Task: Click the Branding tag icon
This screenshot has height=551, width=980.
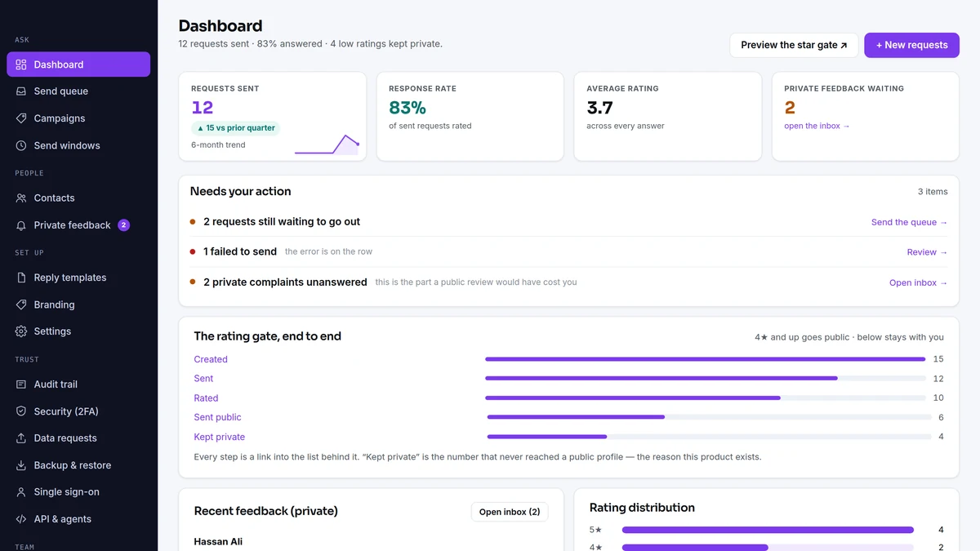Action: tap(21, 304)
